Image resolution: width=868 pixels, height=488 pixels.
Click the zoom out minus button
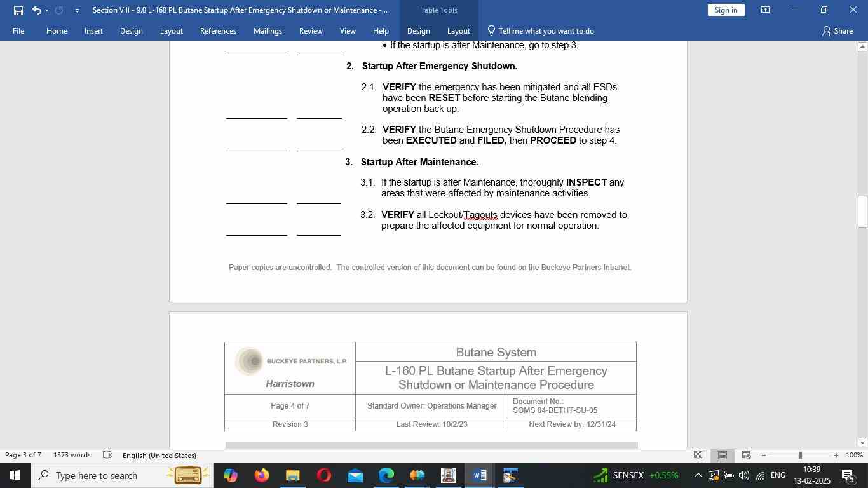coord(763,456)
